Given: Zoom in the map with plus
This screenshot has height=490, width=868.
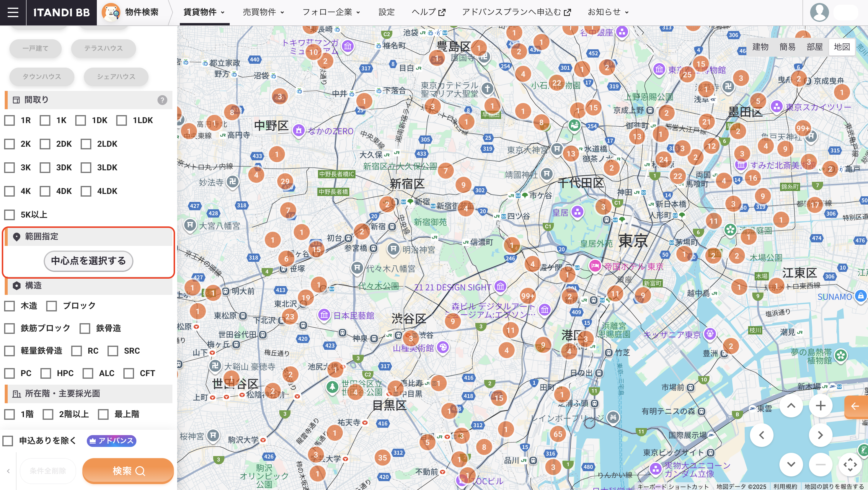Looking at the screenshot, I should click(x=820, y=406).
